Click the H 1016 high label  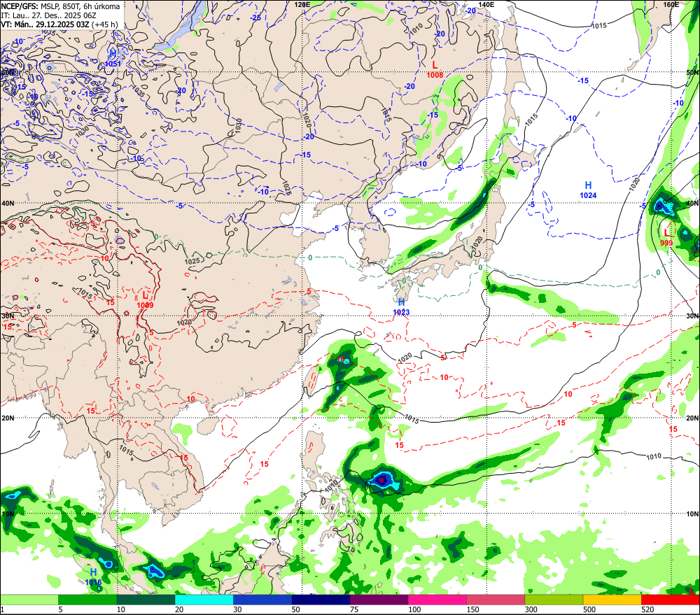coord(93,577)
